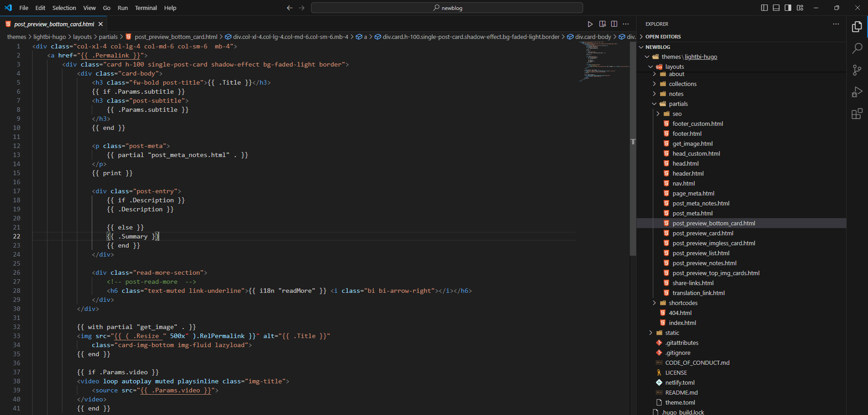Viewport: 868px width, 415px height.
Task: Open the Extensions view
Action: (857, 114)
